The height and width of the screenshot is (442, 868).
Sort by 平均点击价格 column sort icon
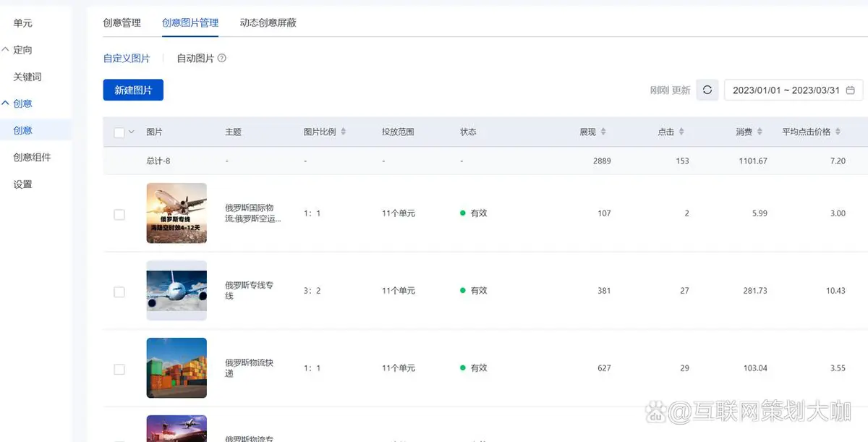[838, 132]
